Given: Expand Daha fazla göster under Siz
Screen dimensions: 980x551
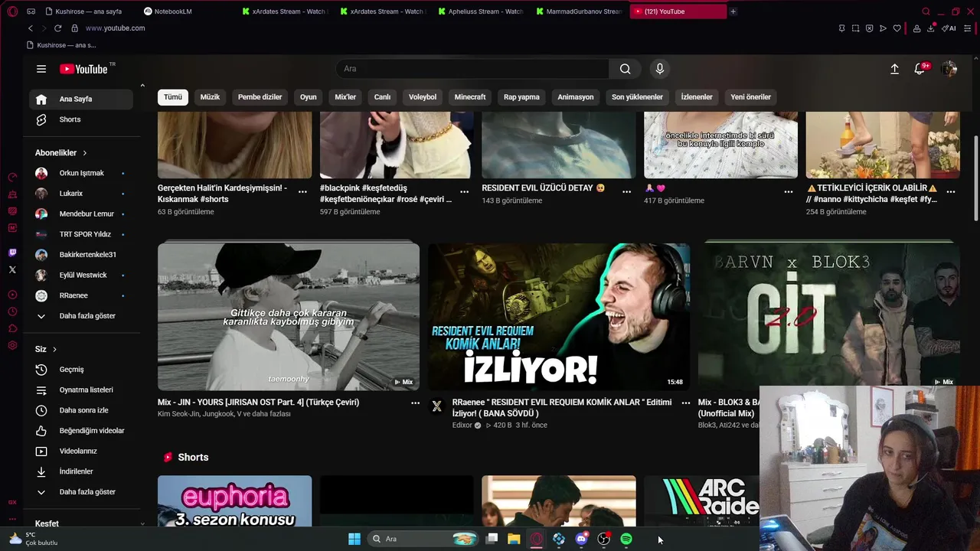Looking at the screenshot, I should 81,492.
